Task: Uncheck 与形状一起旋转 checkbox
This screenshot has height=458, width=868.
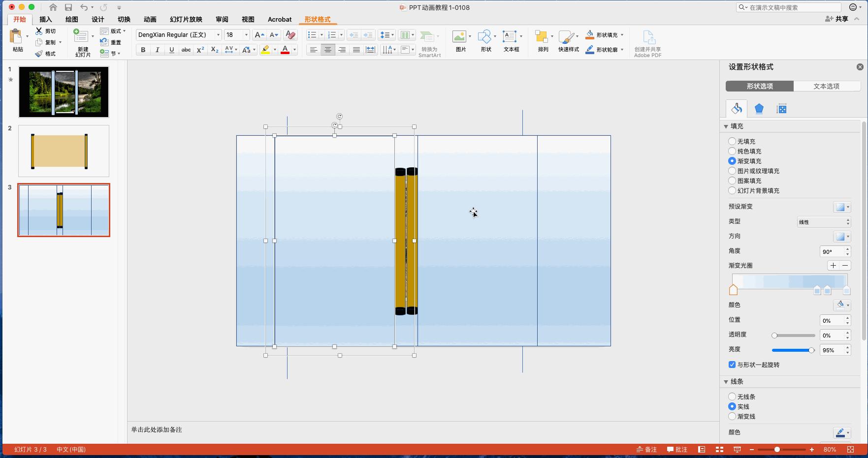Action: pos(732,365)
